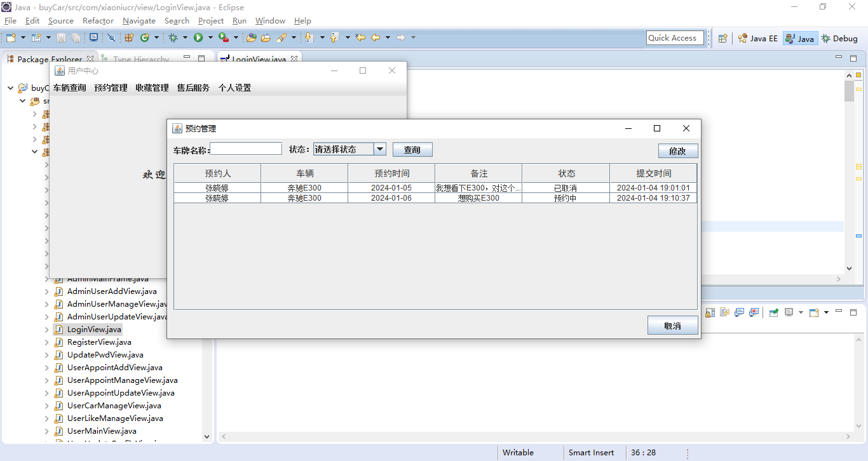Viewport: 868px width, 461px height.
Task: Open the Navigate menu
Action: (x=139, y=21)
